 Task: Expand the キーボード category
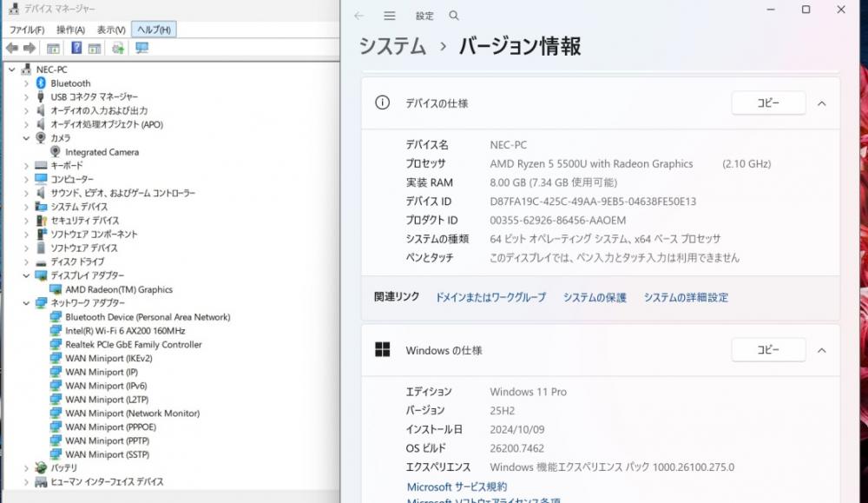[x=26, y=165]
